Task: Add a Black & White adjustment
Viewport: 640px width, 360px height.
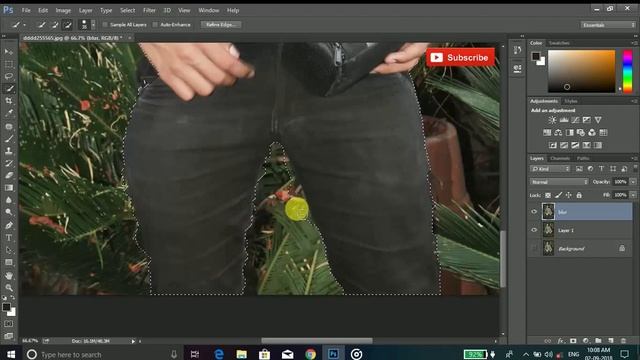Action: coord(569,133)
